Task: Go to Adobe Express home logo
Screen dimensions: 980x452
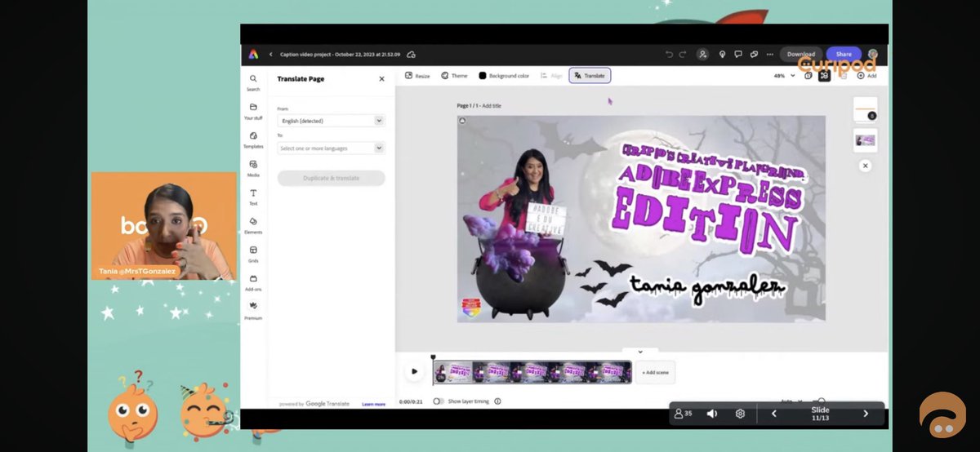Action: pos(253,55)
